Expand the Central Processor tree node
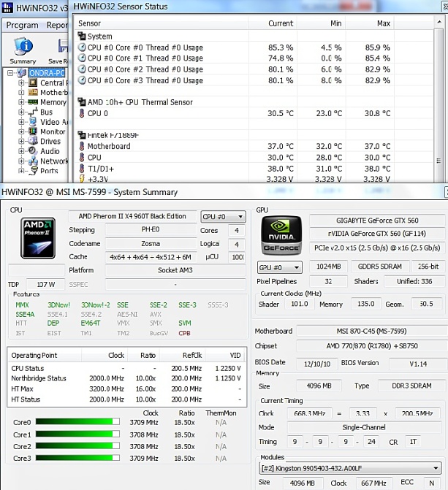This screenshot has width=448, height=490. [x=21, y=83]
